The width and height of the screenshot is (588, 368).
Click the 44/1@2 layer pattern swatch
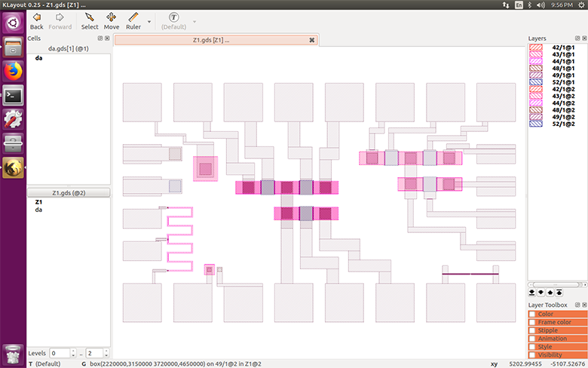(536, 103)
